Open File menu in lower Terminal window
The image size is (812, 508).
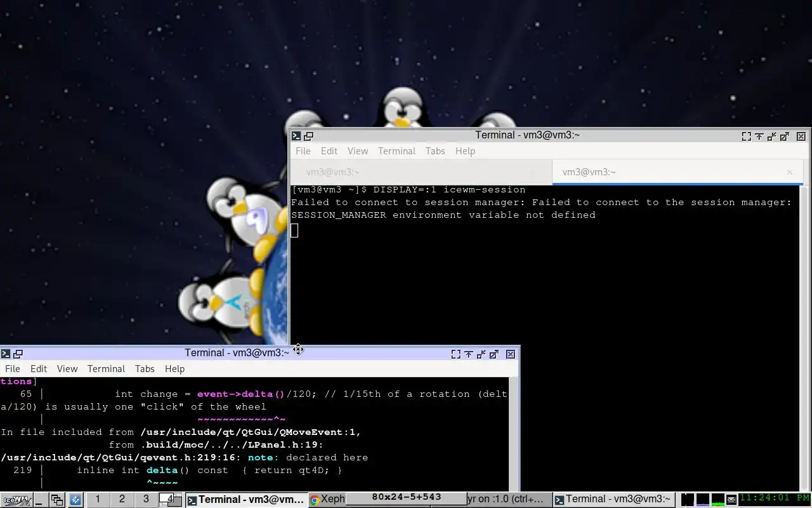pyautogui.click(x=13, y=369)
